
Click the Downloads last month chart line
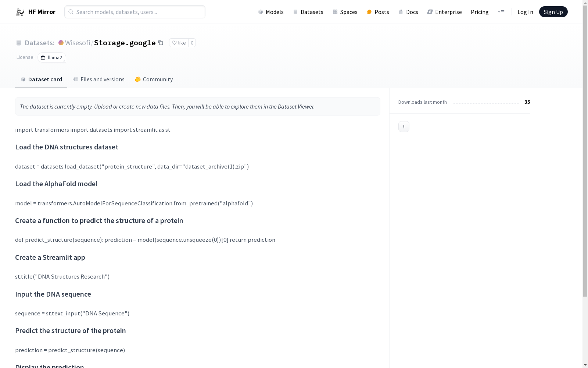(x=485, y=103)
